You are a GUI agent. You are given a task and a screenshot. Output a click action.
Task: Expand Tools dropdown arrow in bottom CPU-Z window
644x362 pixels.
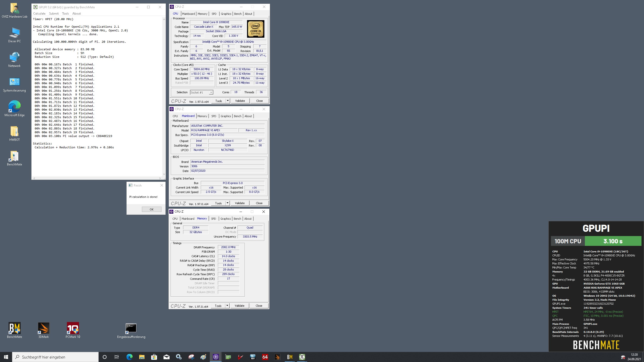[x=227, y=306]
